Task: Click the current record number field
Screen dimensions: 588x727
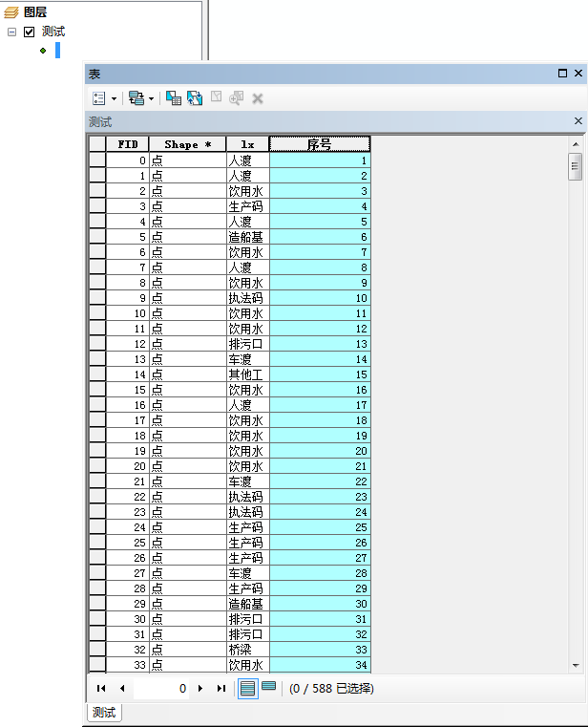Action: click(x=160, y=689)
